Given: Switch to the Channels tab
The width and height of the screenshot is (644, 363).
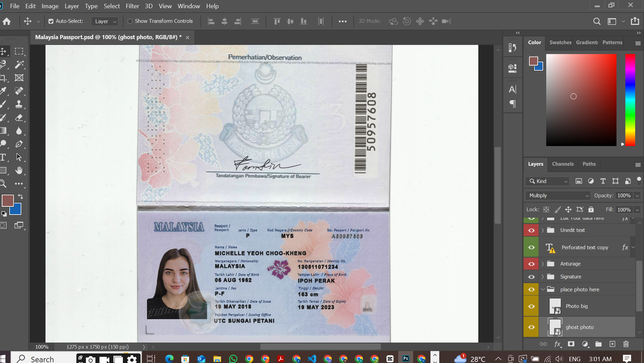Looking at the screenshot, I should point(563,164).
